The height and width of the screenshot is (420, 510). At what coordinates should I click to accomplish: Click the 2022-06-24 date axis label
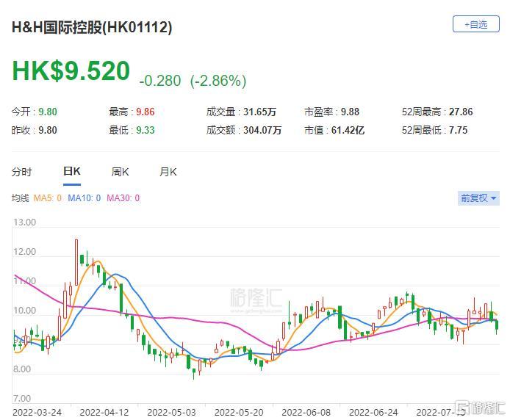[x=373, y=412]
